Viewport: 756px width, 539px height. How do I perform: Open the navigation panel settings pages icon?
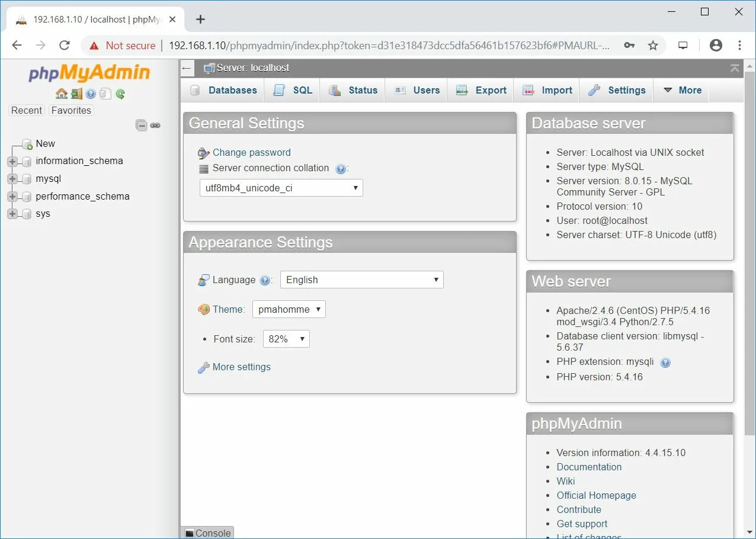pos(105,94)
